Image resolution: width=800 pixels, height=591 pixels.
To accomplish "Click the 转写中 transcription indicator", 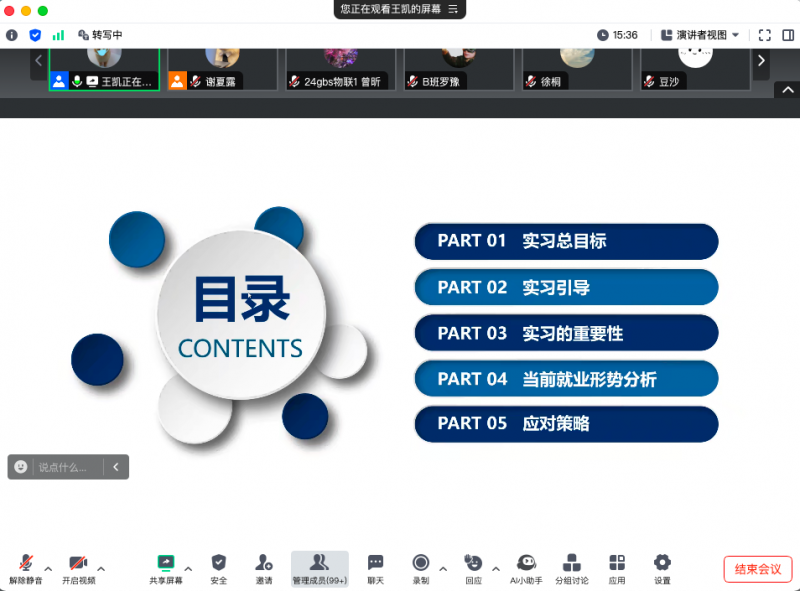I will (x=100, y=35).
